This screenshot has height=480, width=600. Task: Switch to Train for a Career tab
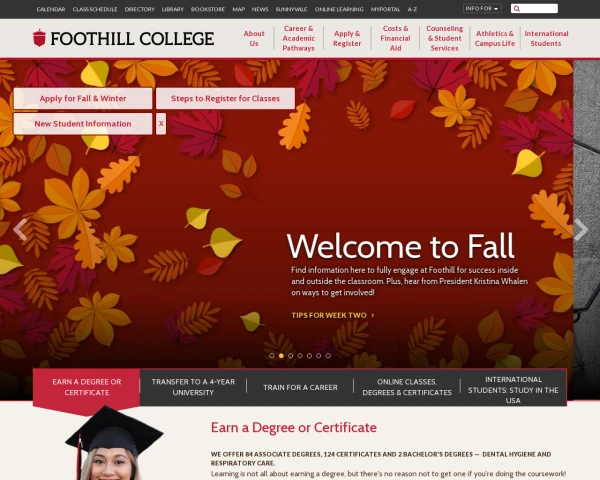300,387
